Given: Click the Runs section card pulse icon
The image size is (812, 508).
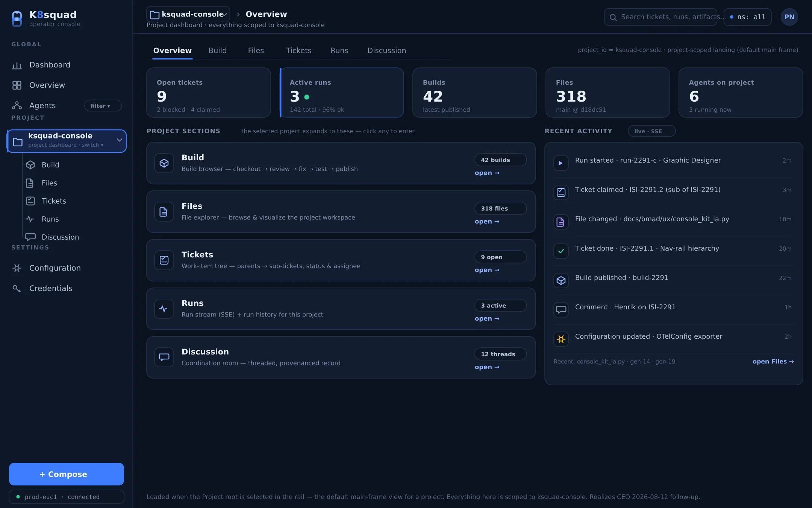Looking at the screenshot, I should 164,309.
